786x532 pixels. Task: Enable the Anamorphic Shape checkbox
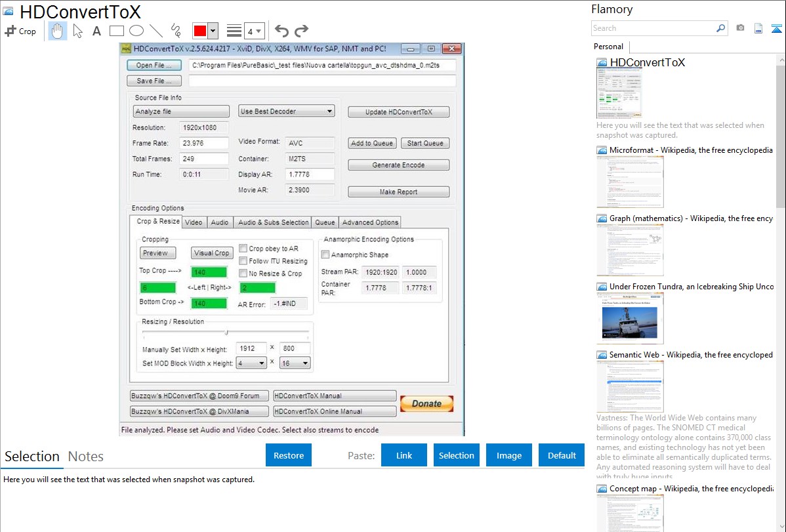(325, 255)
